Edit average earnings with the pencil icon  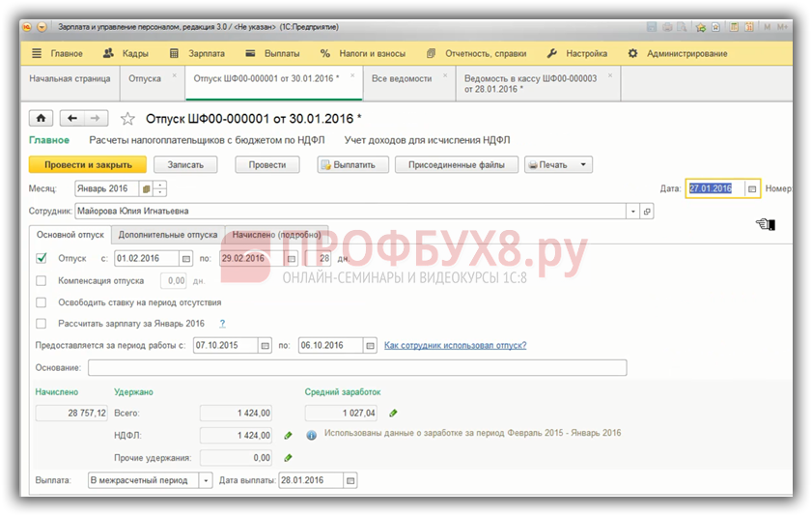coord(394,414)
